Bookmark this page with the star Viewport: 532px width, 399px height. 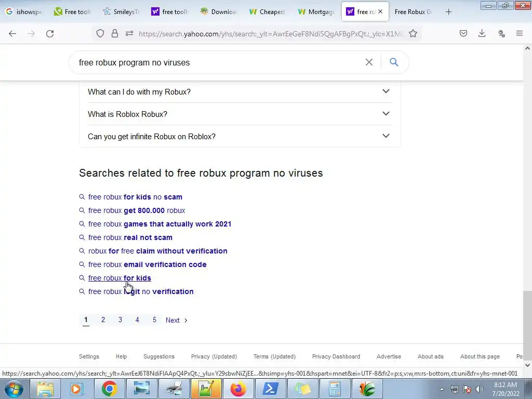(413, 33)
